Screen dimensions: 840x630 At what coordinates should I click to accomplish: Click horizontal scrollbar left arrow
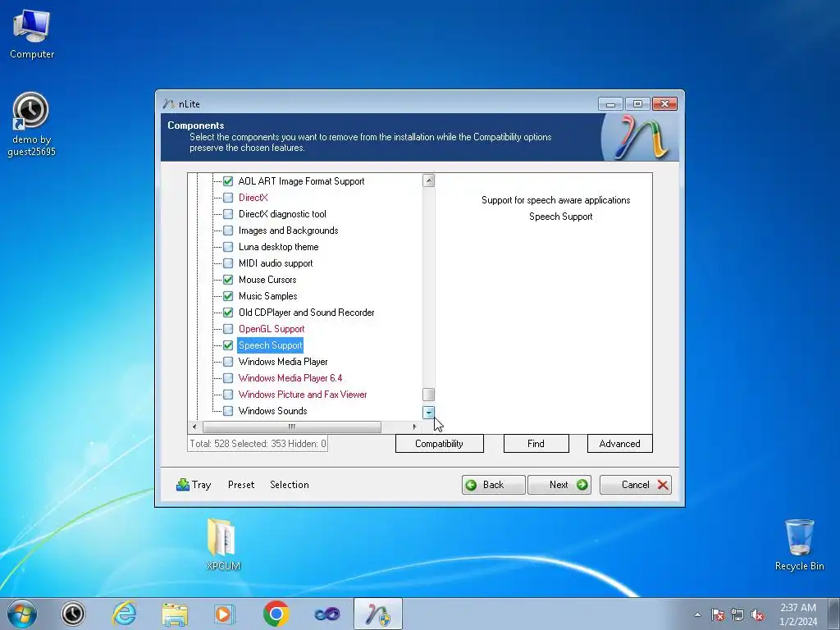pos(194,427)
